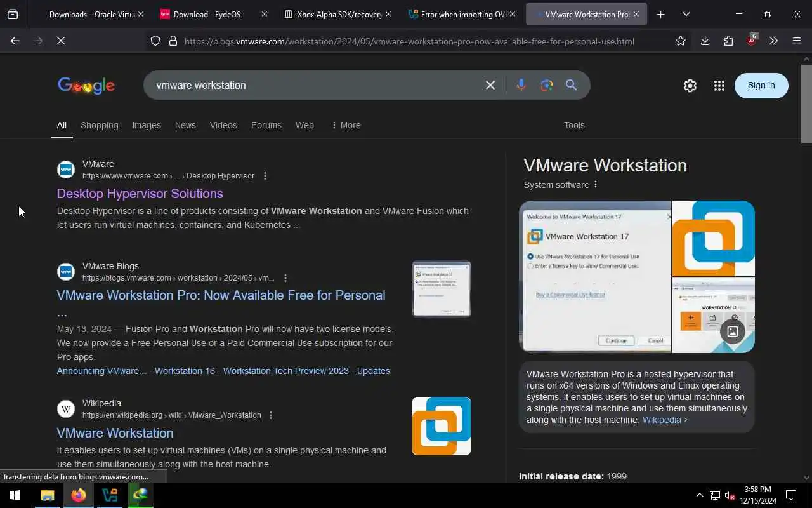Stop loading the page
Screen dimensions: 812x508
point(61,41)
